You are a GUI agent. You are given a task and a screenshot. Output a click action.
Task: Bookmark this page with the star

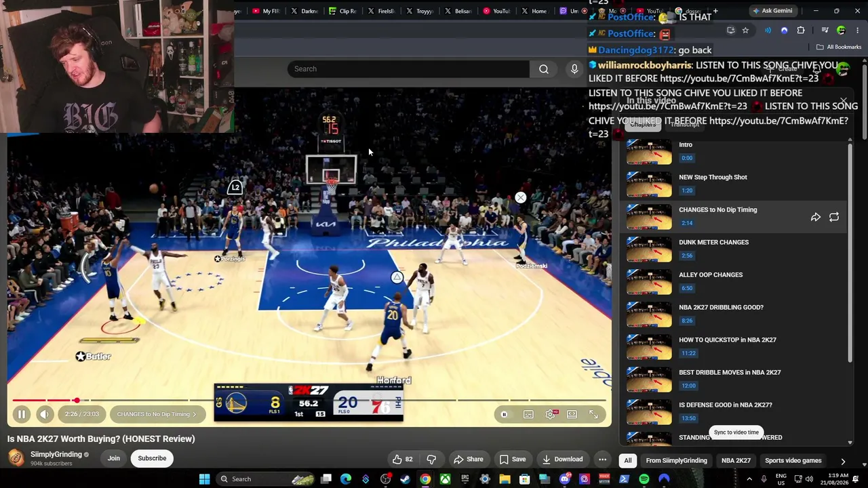tap(745, 30)
